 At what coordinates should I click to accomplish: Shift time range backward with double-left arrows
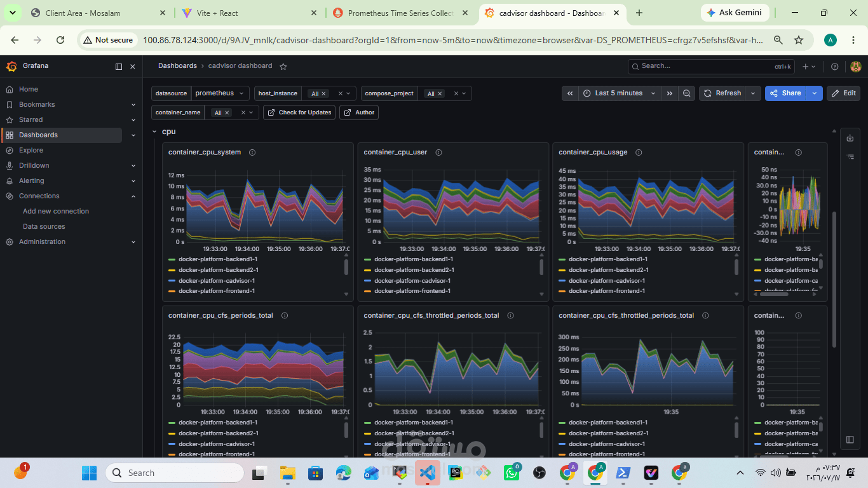click(x=570, y=93)
